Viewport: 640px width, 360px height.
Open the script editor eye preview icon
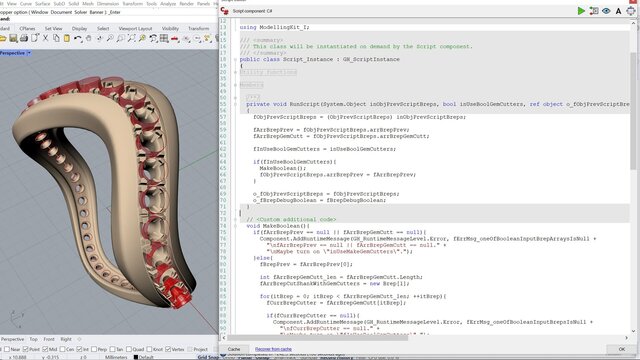coord(606,11)
